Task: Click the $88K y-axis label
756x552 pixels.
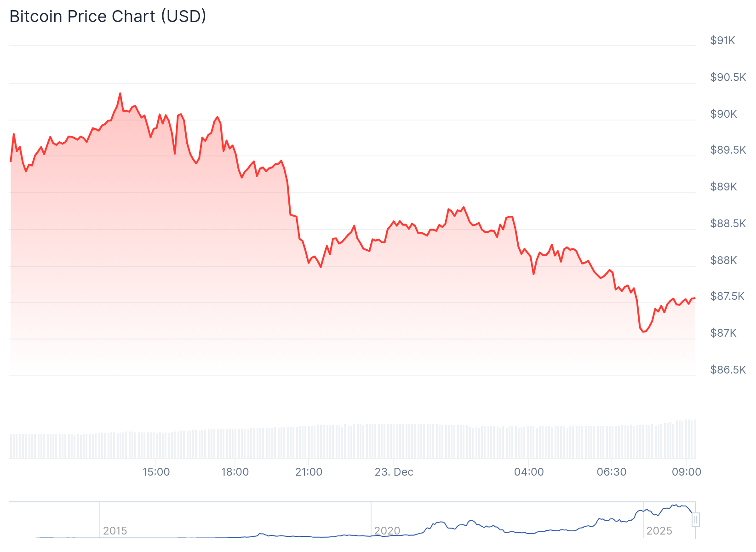Action: [723, 260]
